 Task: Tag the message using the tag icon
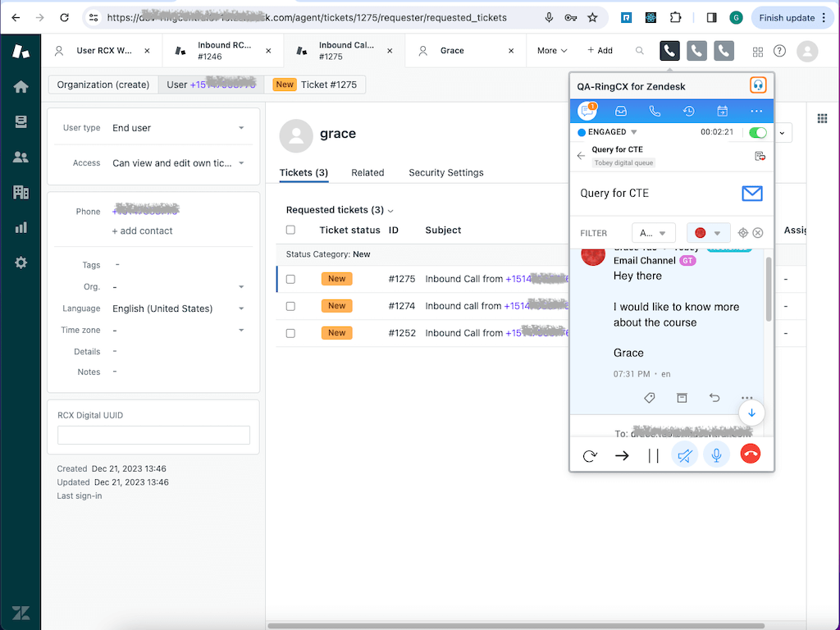pos(649,398)
